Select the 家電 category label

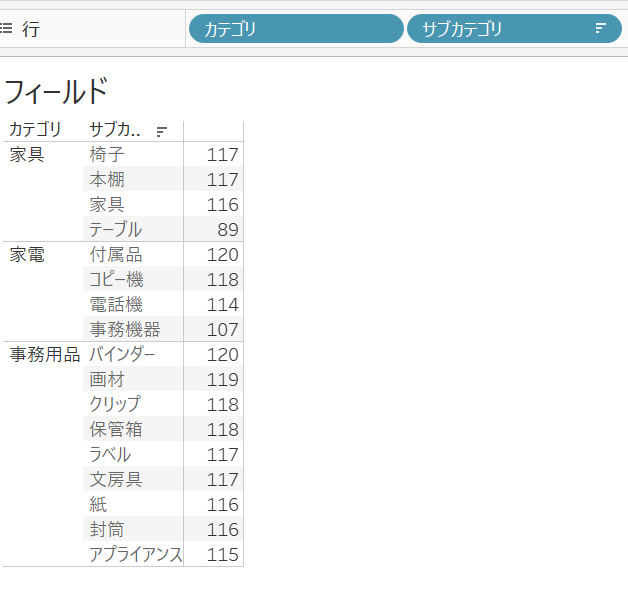click(x=27, y=255)
